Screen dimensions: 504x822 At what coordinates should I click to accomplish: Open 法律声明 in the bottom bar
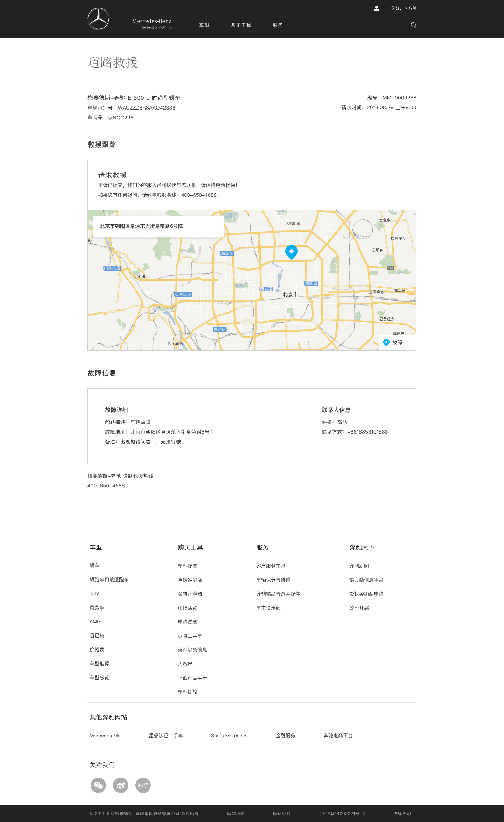402,814
